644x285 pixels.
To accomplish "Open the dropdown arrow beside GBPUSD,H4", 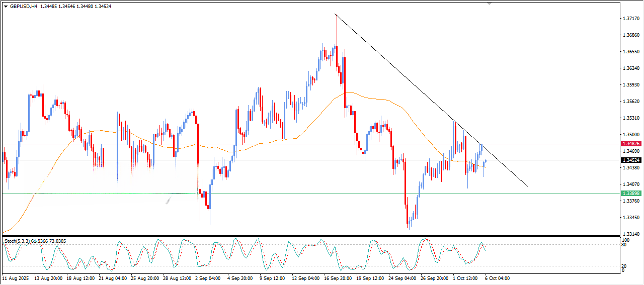I will [x=6, y=7].
